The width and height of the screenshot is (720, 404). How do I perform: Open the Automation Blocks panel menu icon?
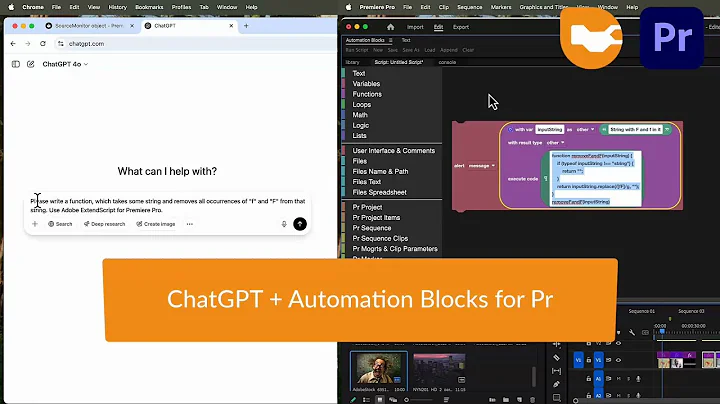[390, 40]
